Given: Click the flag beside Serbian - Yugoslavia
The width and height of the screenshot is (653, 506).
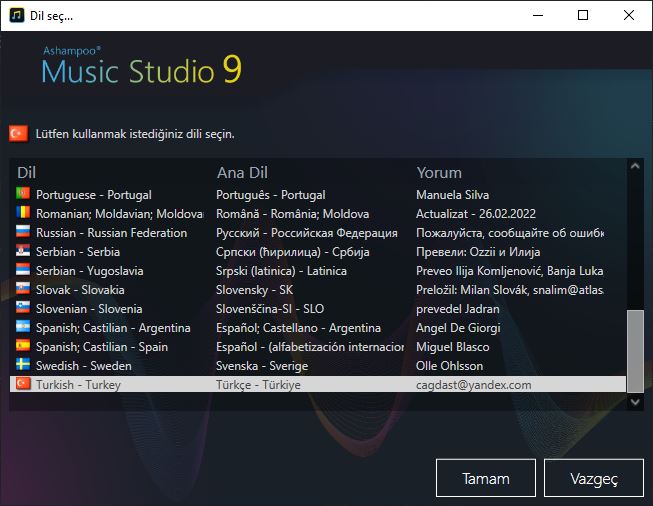Looking at the screenshot, I should 23,269.
